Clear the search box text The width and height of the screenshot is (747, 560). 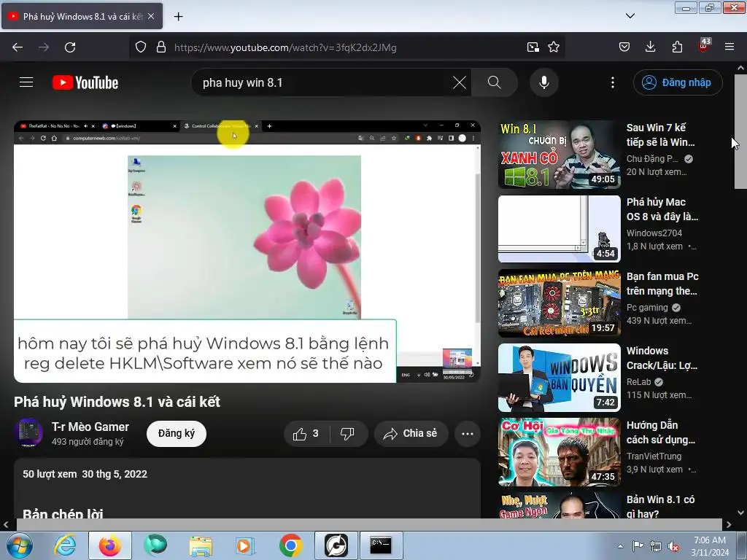tap(460, 82)
